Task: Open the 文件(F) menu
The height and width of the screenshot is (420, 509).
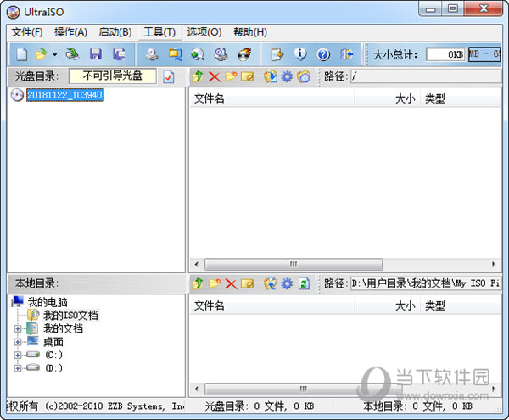Action: [x=27, y=32]
